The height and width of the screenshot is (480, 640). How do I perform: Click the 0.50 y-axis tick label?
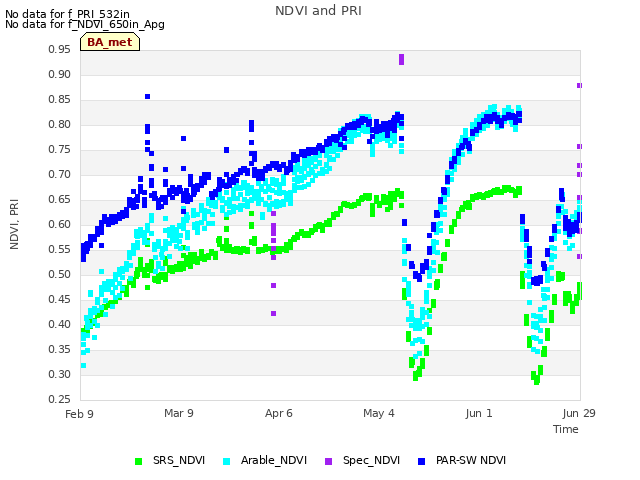tap(59, 274)
